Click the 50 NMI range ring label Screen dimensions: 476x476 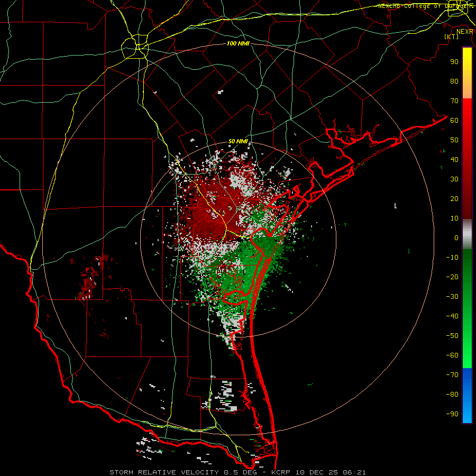[238, 141]
